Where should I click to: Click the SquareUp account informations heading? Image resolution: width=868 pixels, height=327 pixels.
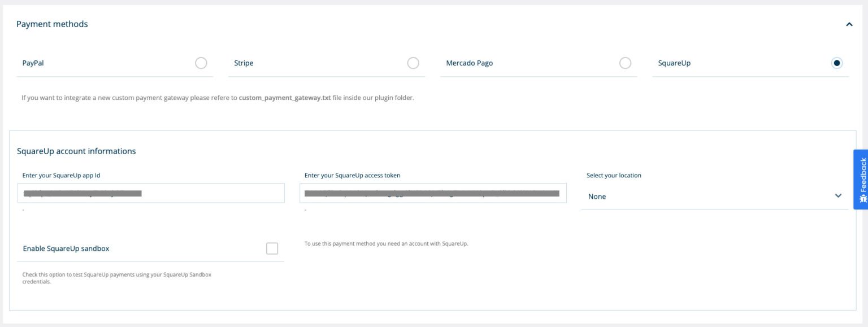point(76,151)
